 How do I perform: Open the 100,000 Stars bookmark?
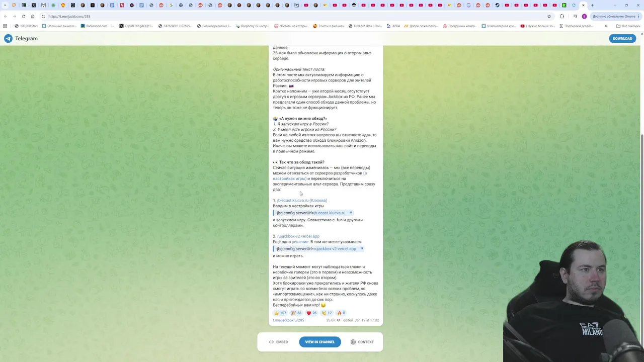pyautogui.click(x=26, y=26)
